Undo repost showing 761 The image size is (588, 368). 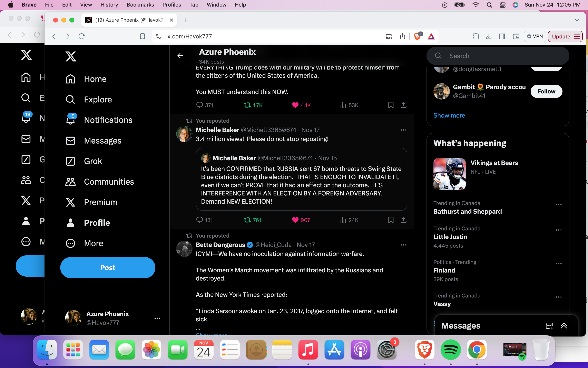(x=252, y=220)
